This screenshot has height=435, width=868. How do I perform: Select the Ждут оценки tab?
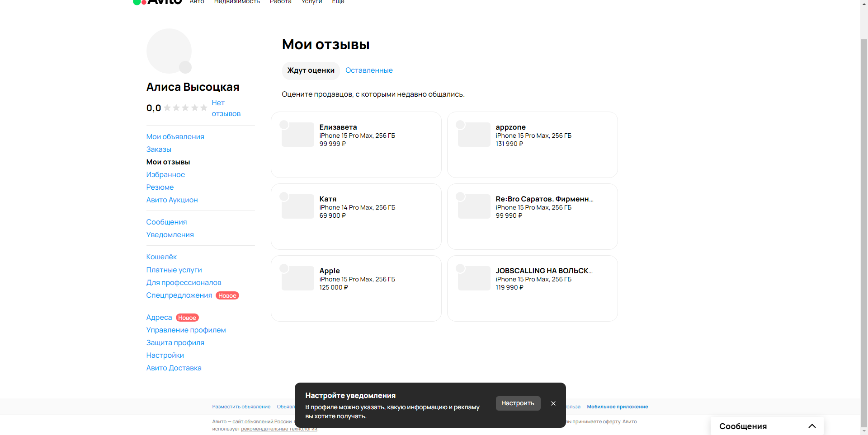pos(311,70)
